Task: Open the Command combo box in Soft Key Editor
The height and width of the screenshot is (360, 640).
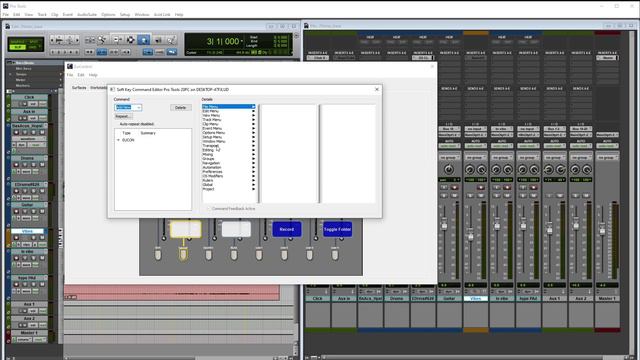Action: coord(128,107)
